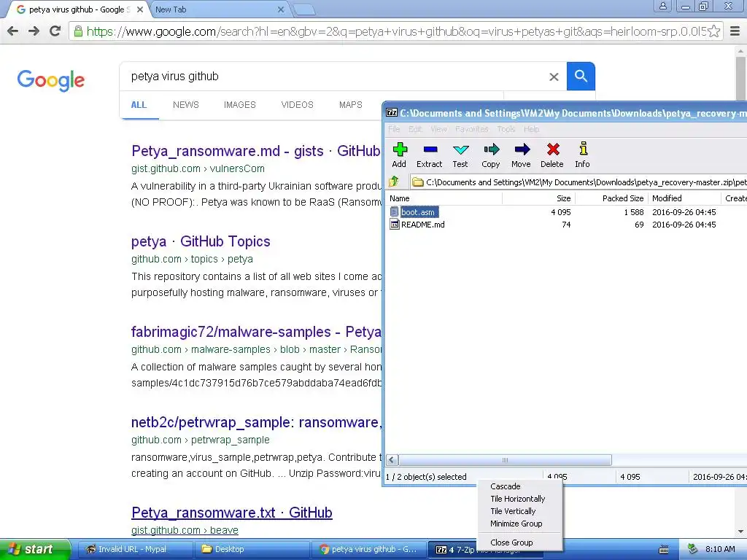Open the 7-Zip Help menu
Image resolution: width=747 pixels, height=560 pixels.
[531, 129]
